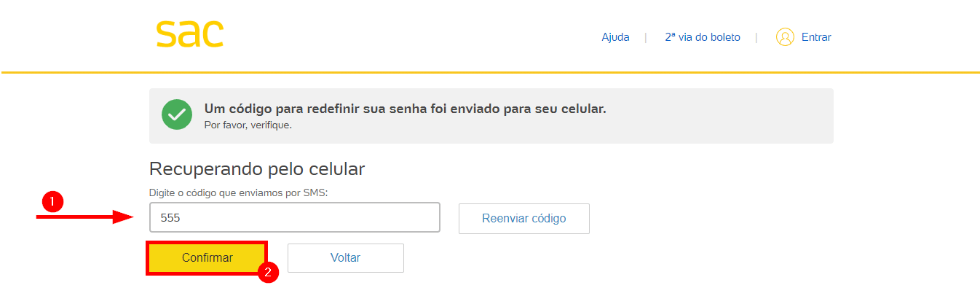Click the user profile icon beside Entrar
This screenshot has width=980, height=288.
click(x=785, y=37)
